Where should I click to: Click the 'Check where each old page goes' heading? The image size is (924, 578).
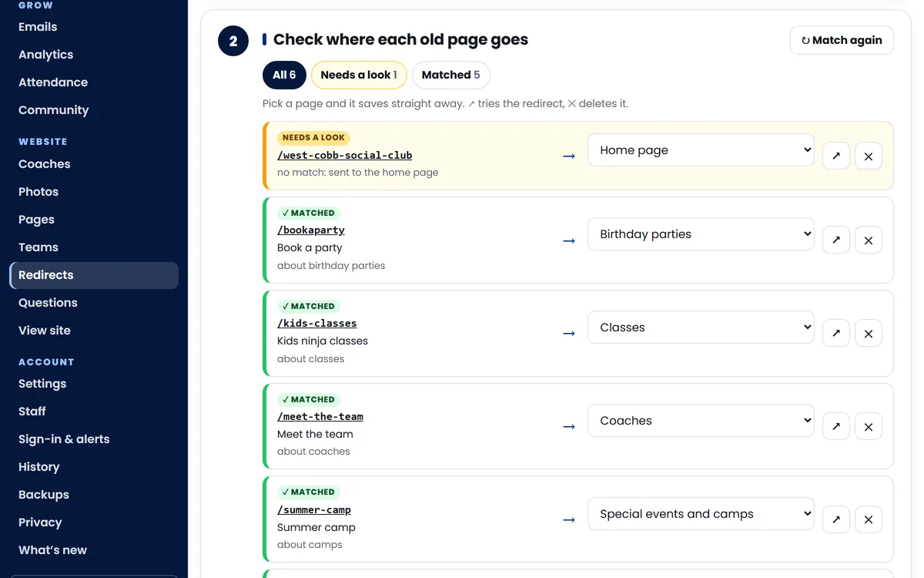coord(400,39)
